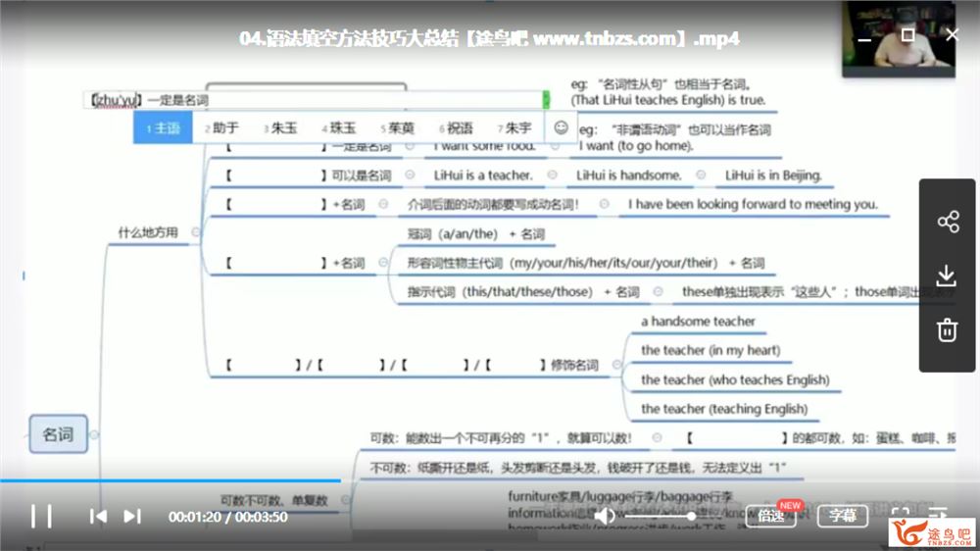Viewport: 980px width, 551px height.
Task: Open the emoji smiley in IME bar
Action: [561, 127]
